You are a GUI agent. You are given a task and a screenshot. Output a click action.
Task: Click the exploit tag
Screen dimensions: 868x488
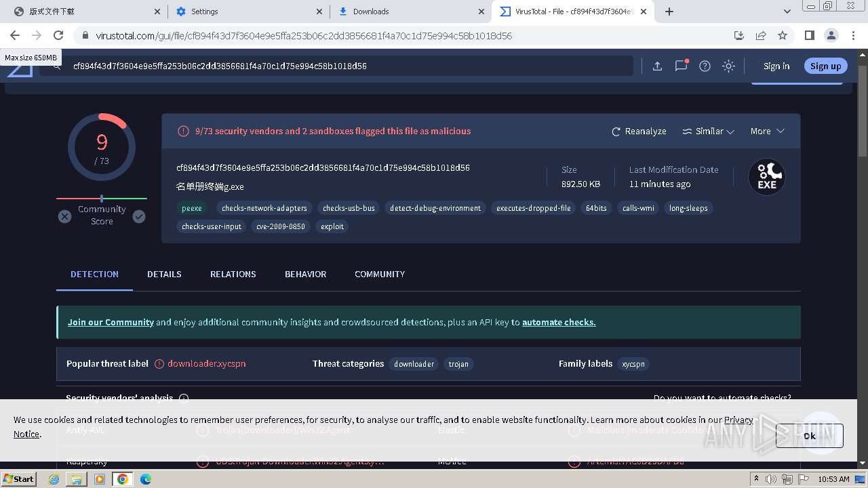coord(332,226)
